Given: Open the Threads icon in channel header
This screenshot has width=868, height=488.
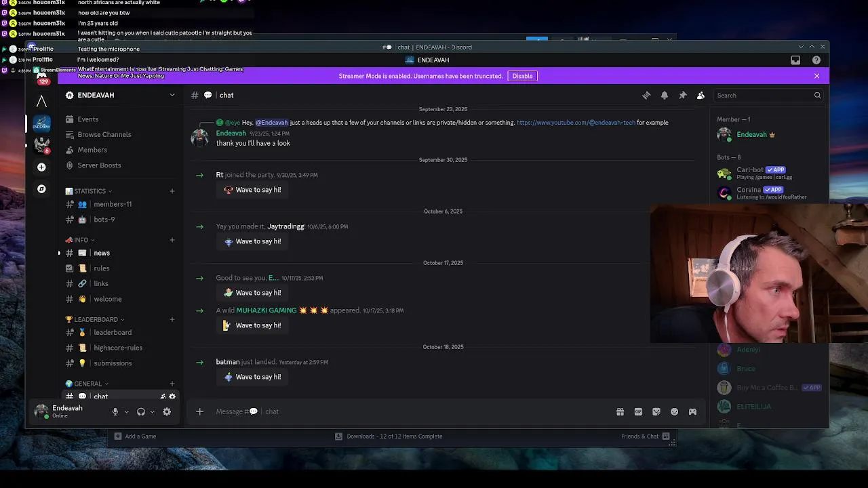Looking at the screenshot, I should pos(646,96).
